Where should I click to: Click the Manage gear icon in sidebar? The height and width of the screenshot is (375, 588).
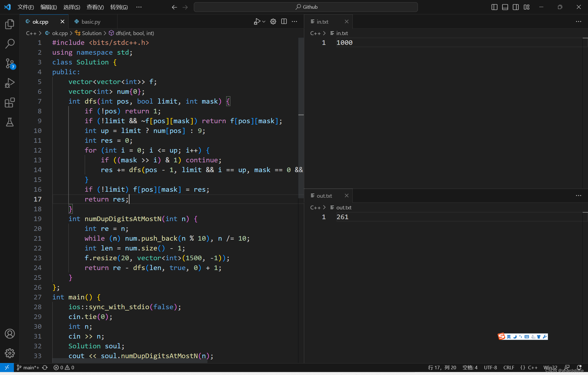click(x=10, y=353)
